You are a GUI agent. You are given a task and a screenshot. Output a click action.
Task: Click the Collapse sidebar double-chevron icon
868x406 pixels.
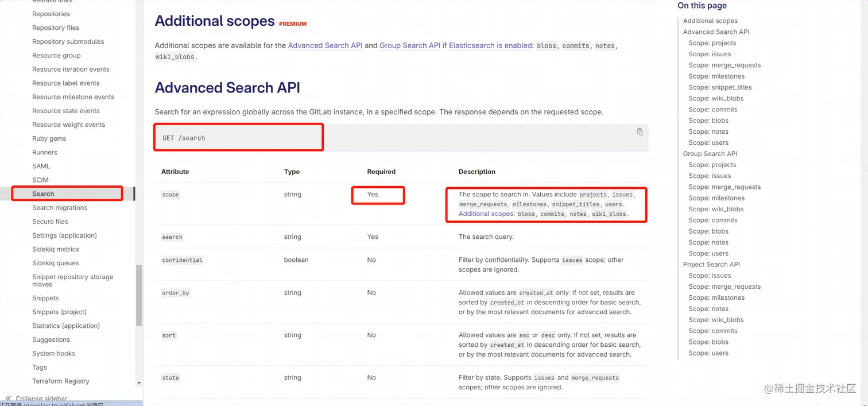point(8,398)
